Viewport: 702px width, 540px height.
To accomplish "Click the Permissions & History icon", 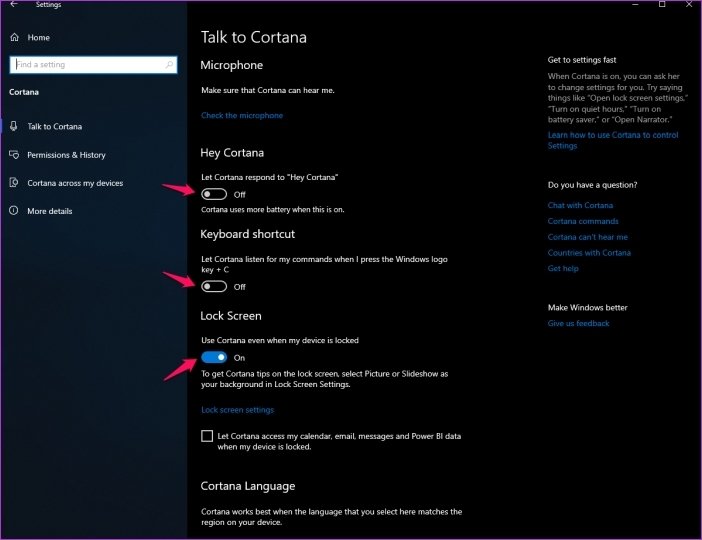I will (14, 155).
